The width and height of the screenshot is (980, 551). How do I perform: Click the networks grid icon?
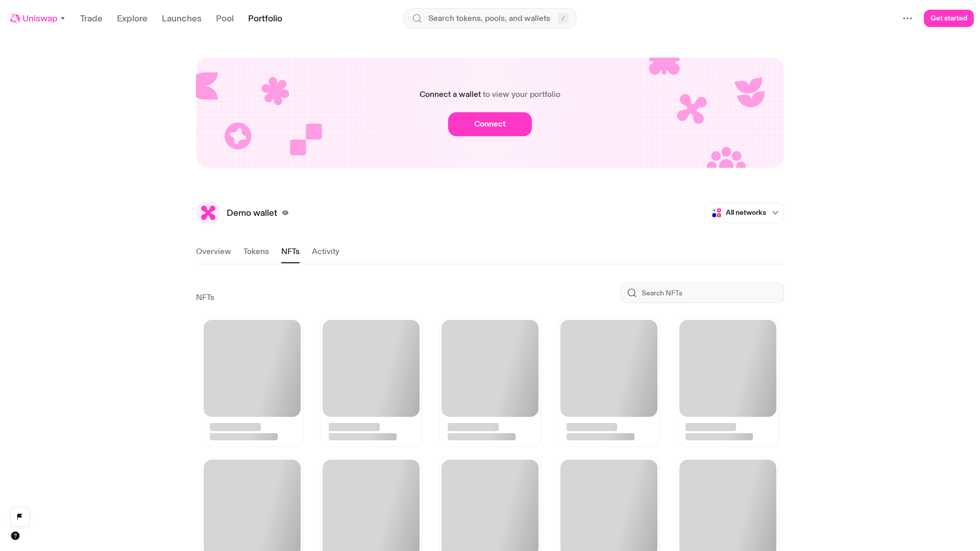(x=717, y=213)
